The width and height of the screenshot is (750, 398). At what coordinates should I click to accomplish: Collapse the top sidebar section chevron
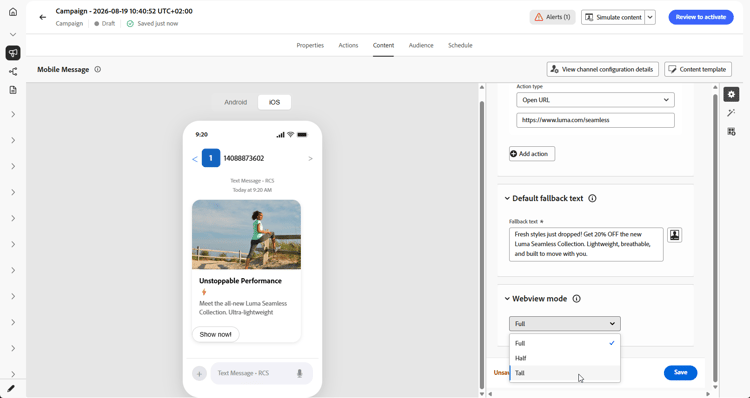[x=13, y=34]
